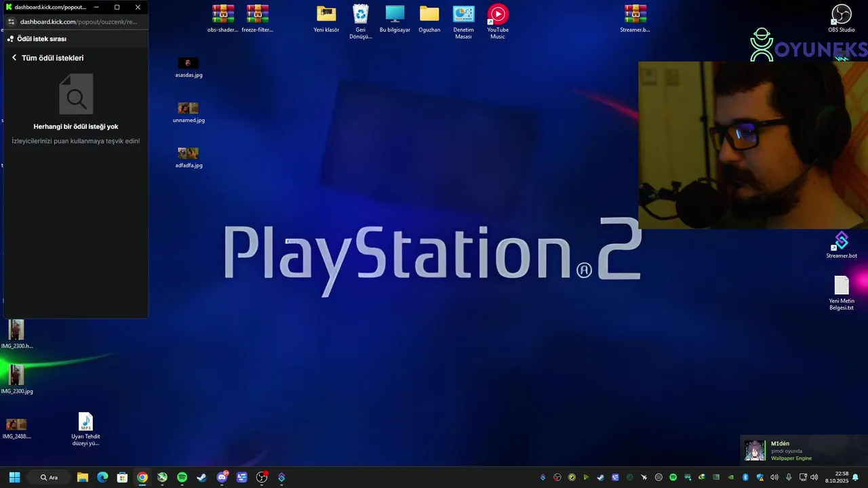Image resolution: width=868 pixels, height=488 pixels.
Task: Open Steam from taskbar
Action: pos(202,477)
